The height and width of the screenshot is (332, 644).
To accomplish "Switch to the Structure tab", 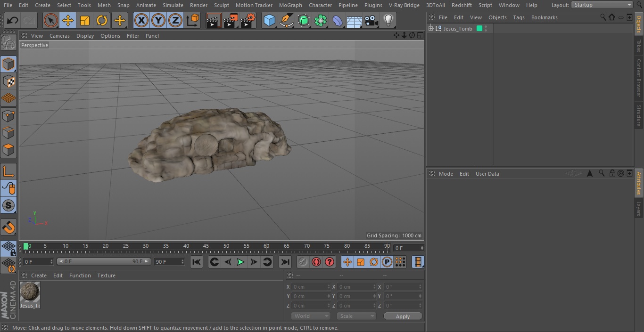I will coord(639,115).
